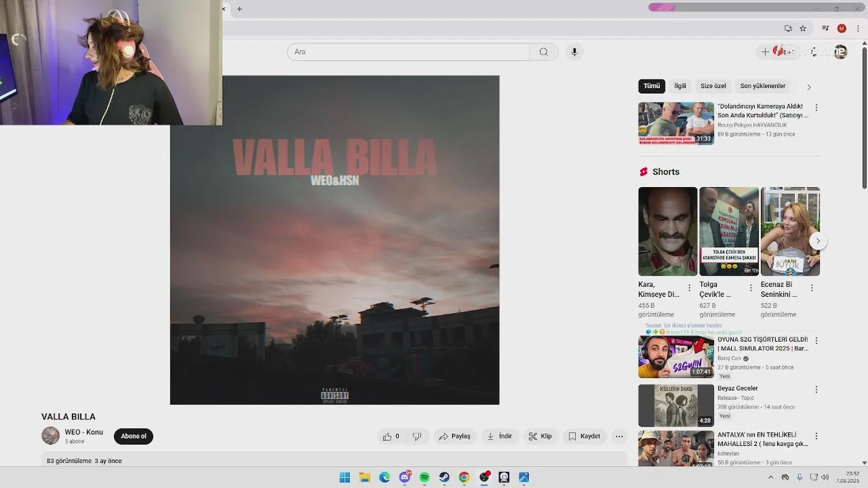Click the Ara search input field

tap(408, 52)
